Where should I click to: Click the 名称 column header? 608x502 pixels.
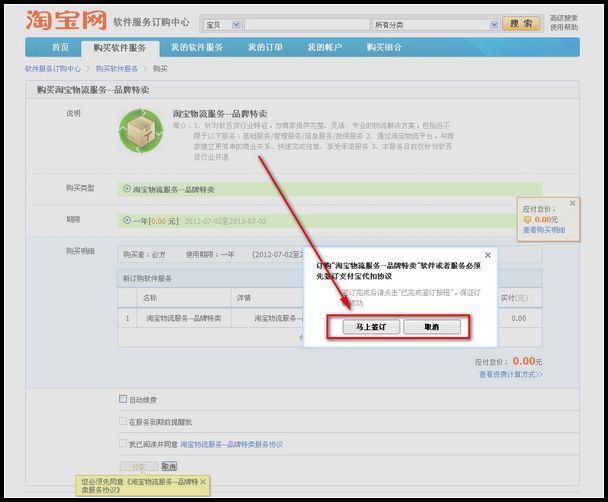pyautogui.click(x=150, y=298)
